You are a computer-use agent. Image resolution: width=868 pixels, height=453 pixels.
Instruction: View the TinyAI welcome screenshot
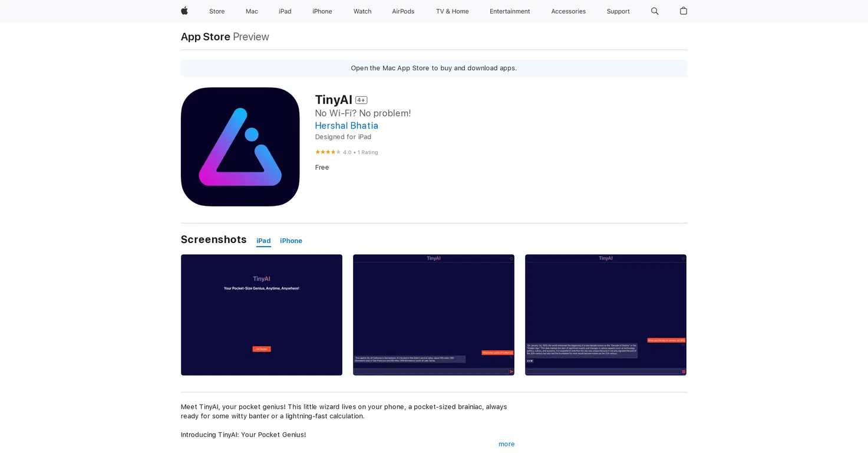(x=262, y=315)
